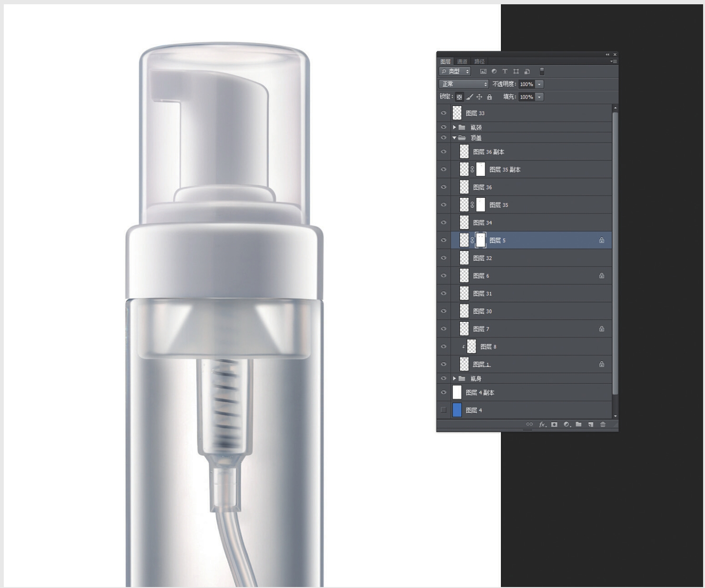The width and height of the screenshot is (705, 588).
Task: Collapse the 顶盖 layer group
Action: point(454,138)
